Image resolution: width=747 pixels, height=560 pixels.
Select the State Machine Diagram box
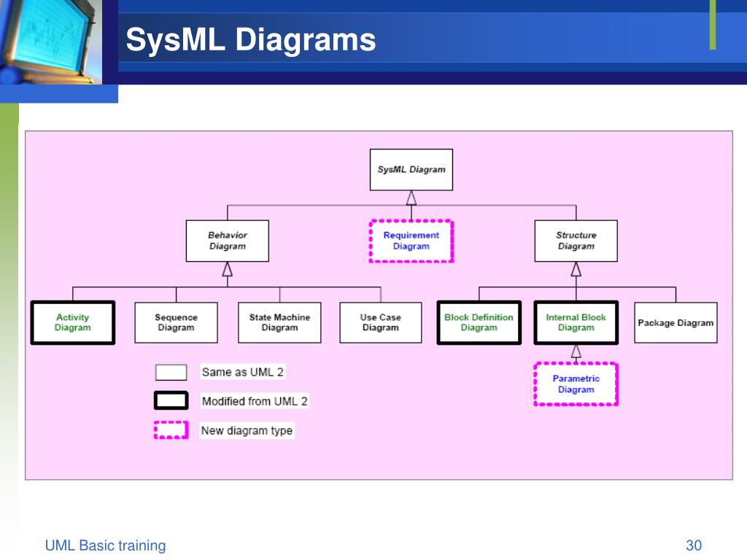tap(279, 322)
